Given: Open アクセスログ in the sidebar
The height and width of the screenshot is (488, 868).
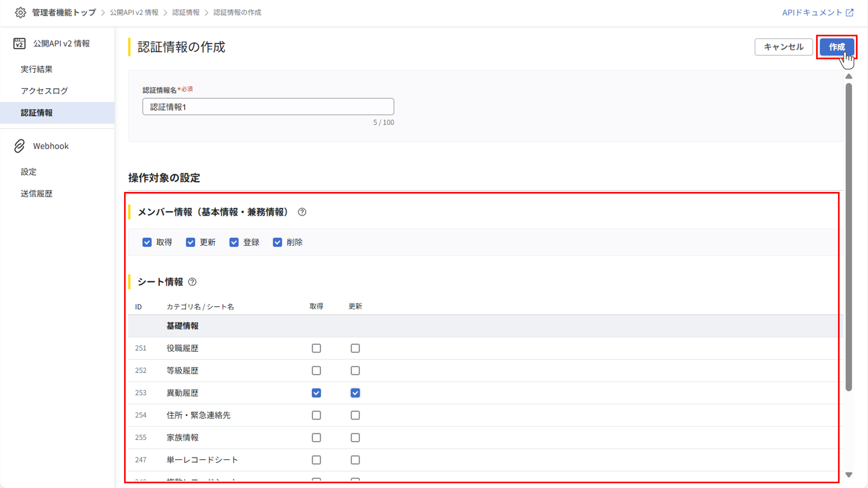Looking at the screenshot, I should click(44, 91).
